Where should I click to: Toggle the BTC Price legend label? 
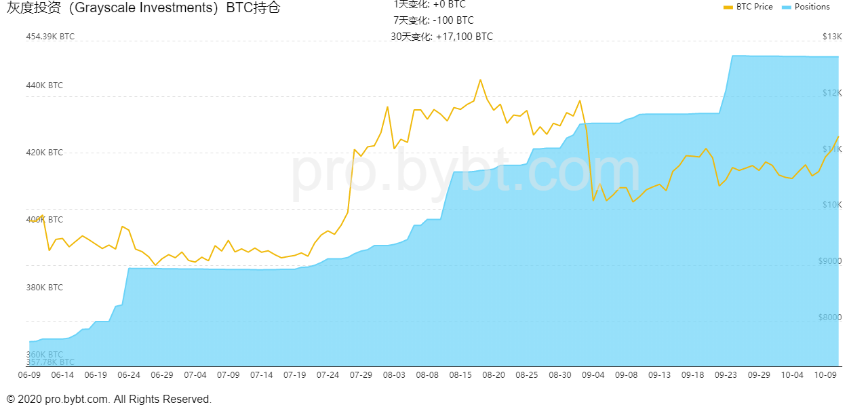pos(754,7)
